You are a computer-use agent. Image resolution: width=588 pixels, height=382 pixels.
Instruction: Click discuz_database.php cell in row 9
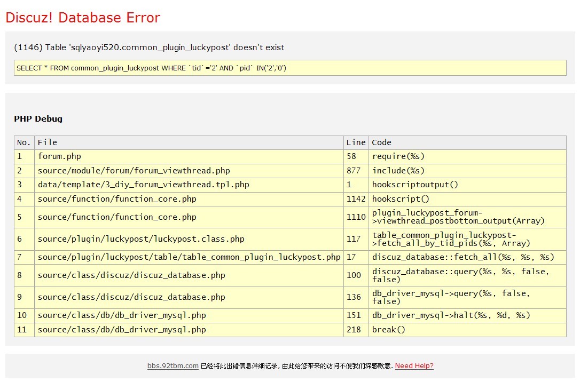click(x=189, y=297)
